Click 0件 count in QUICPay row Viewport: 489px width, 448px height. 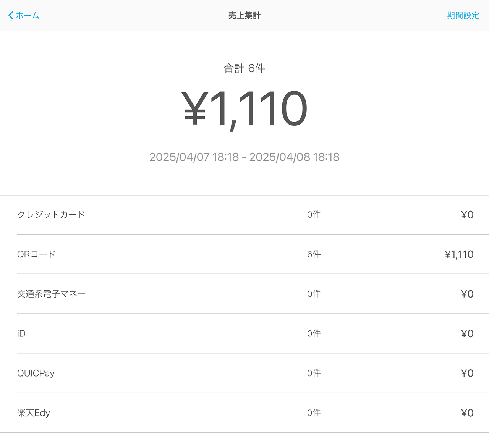(314, 374)
